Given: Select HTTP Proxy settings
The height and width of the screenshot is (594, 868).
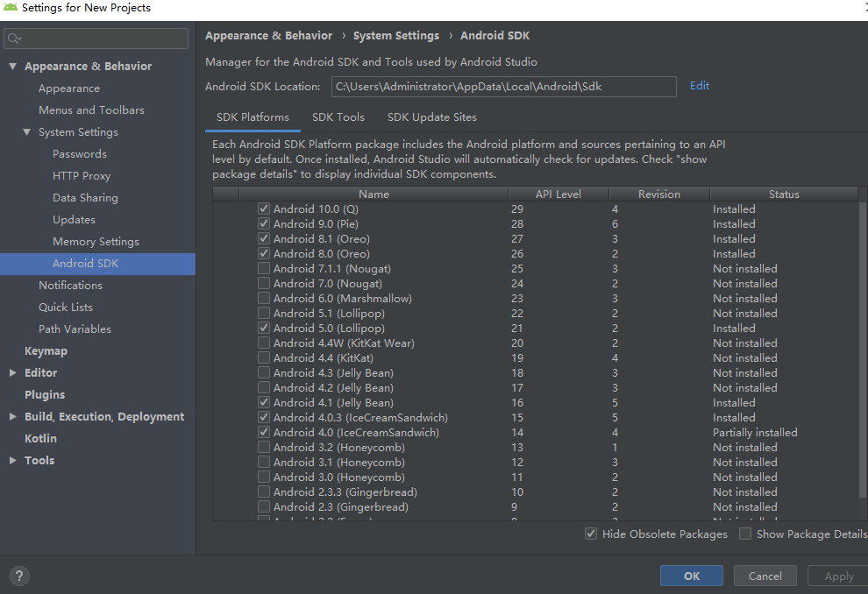Looking at the screenshot, I should pos(82,176).
